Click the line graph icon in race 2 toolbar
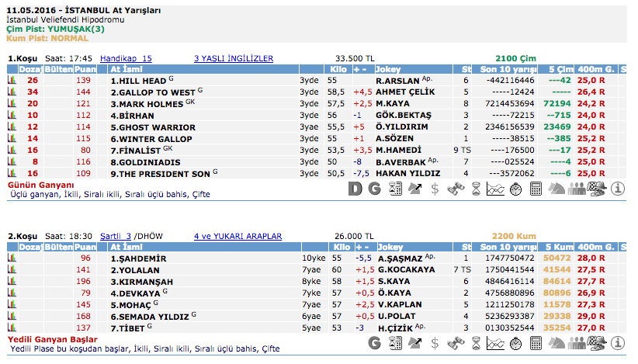The image size is (638, 364). point(496,344)
